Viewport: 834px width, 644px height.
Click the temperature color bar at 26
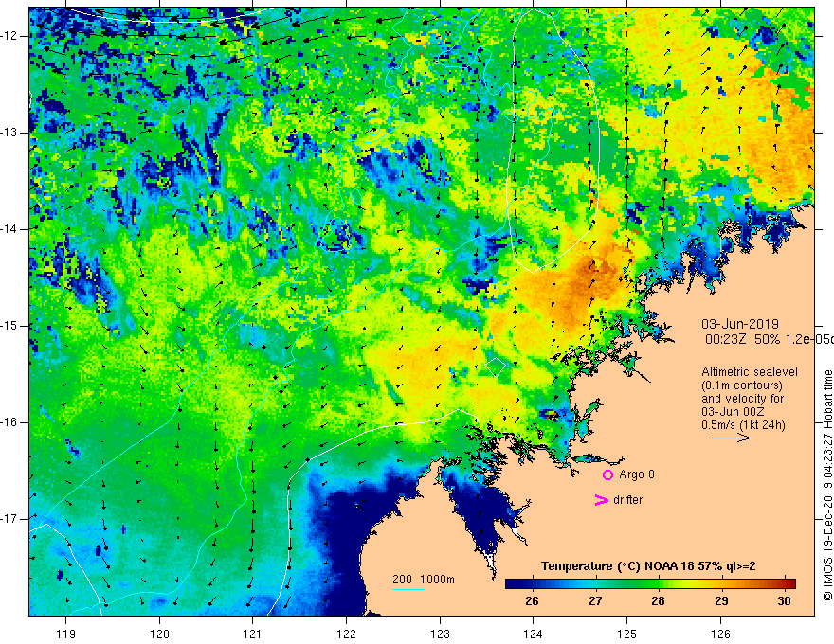(532, 583)
